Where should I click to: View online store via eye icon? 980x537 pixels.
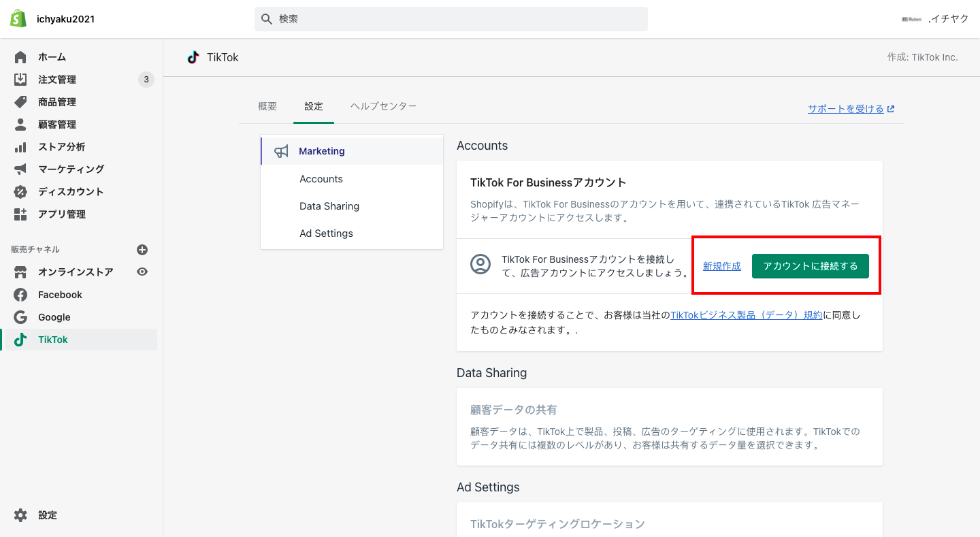(142, 272)
